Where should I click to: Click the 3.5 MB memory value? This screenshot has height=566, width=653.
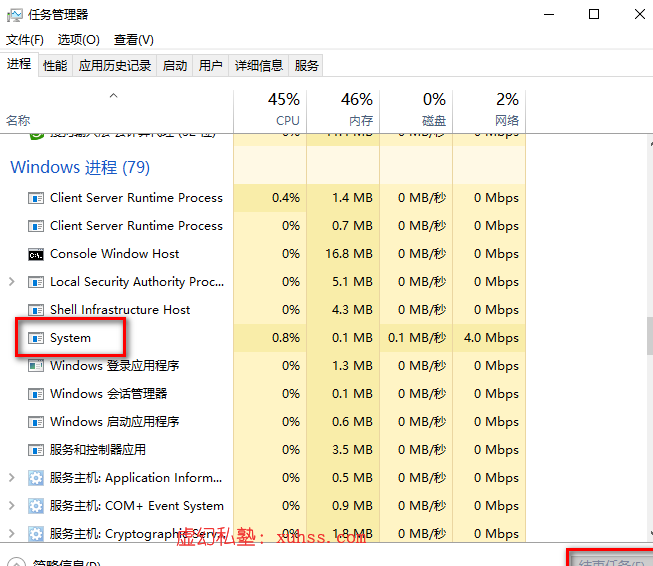coord(352,450)
